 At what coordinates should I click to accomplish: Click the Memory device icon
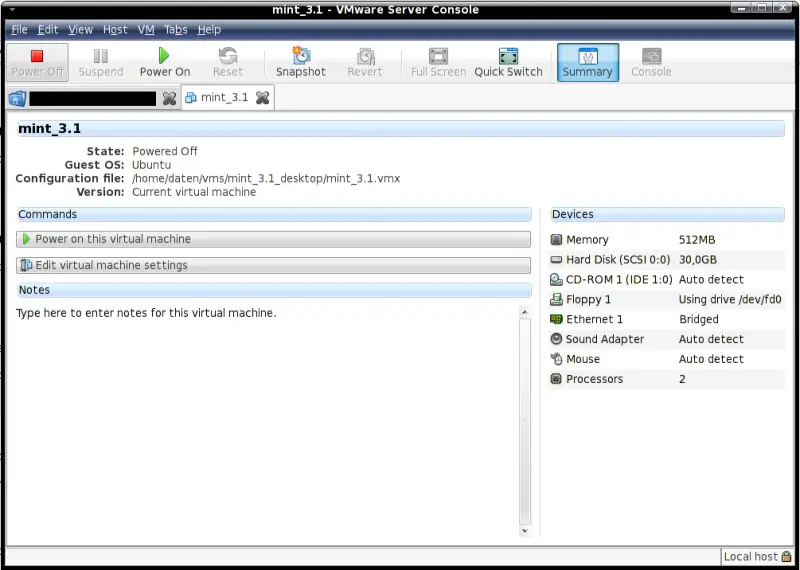[x=556, y=239]
